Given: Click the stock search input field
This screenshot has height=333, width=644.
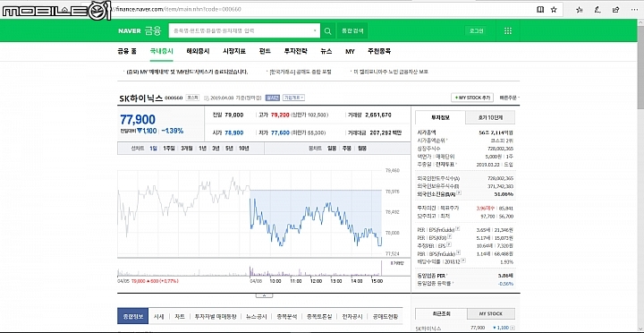Looking at the screenshot, I should point(241,30).
